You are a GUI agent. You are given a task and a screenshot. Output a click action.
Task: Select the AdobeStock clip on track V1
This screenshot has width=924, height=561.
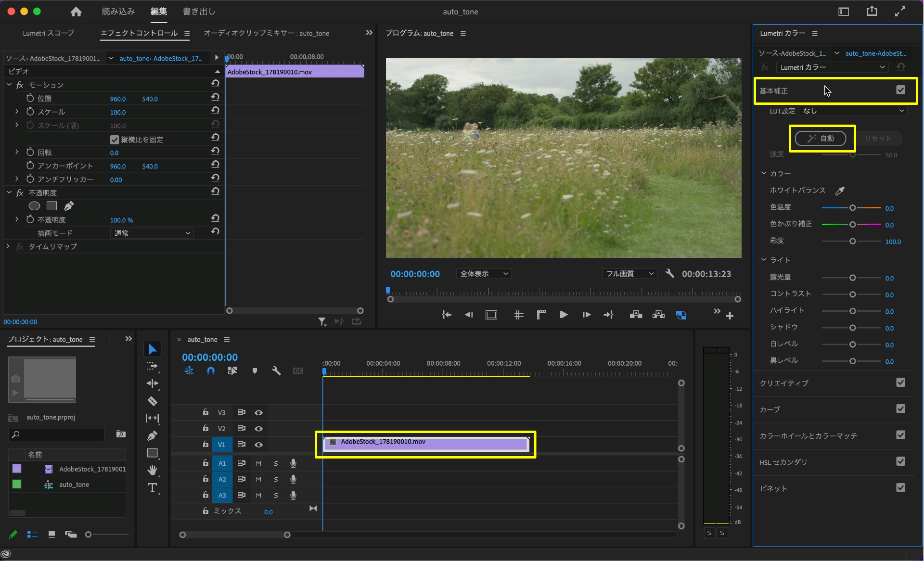coord(425,444)
